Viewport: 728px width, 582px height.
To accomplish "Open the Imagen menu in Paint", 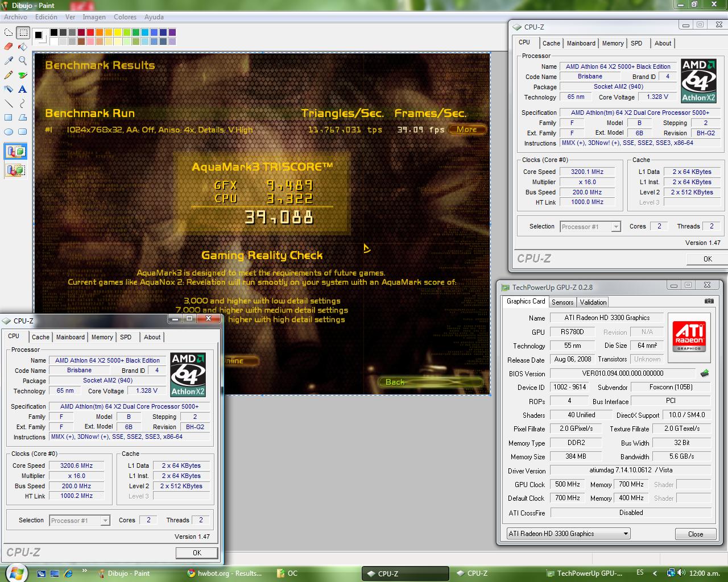I will 94,17.
